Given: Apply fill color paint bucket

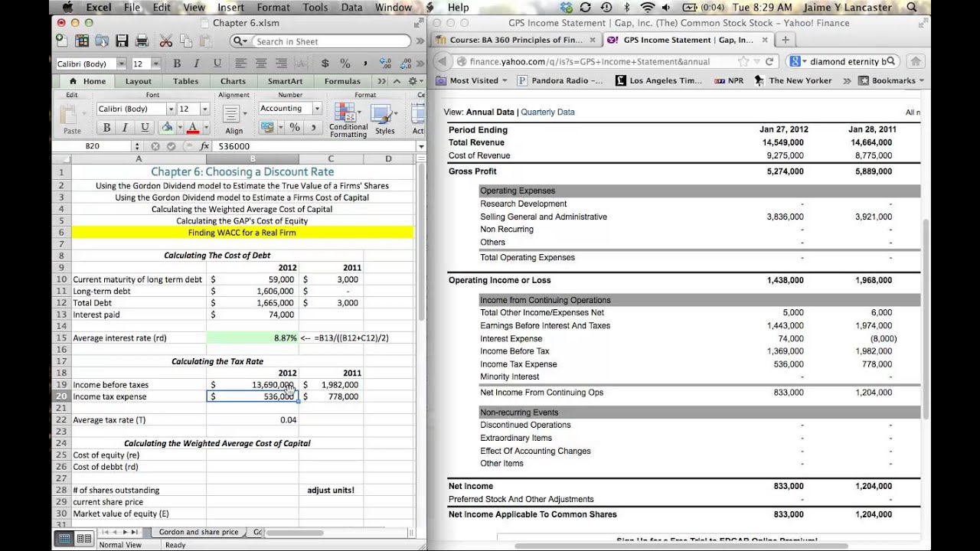Looking at the screenshot, I should pyautogui.click(x=167, y=128).
